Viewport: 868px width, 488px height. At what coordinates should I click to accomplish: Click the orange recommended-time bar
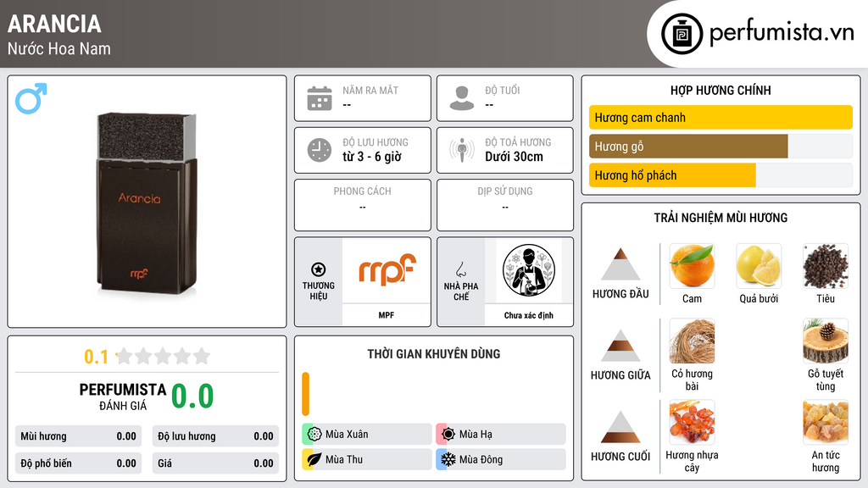coord(305,394)
